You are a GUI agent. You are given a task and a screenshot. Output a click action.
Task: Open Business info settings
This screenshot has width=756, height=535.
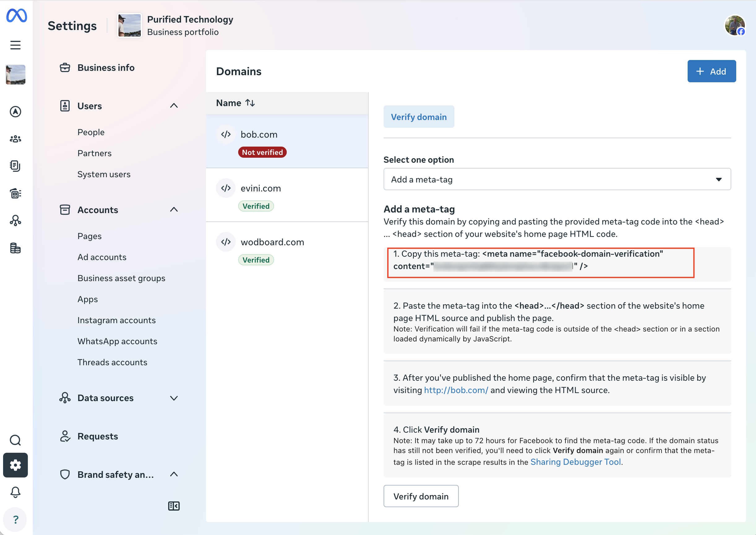click(x=106, y=67)
